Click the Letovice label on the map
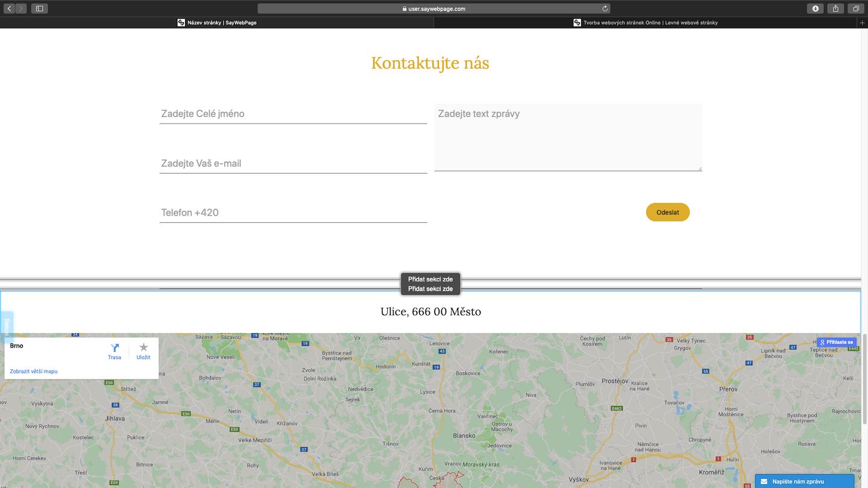Screen dimensions: 868x488 [439, 343]
